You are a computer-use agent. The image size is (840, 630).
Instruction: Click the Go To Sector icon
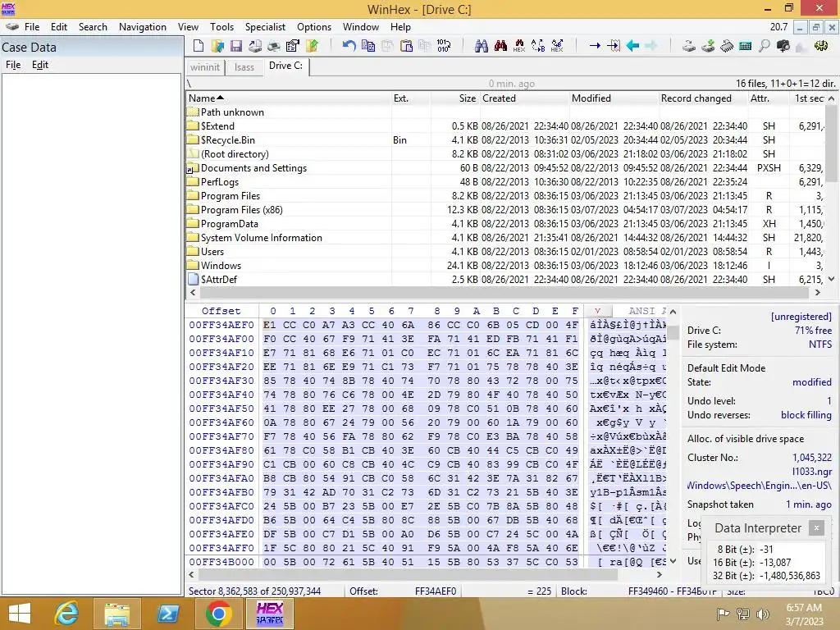614,46
